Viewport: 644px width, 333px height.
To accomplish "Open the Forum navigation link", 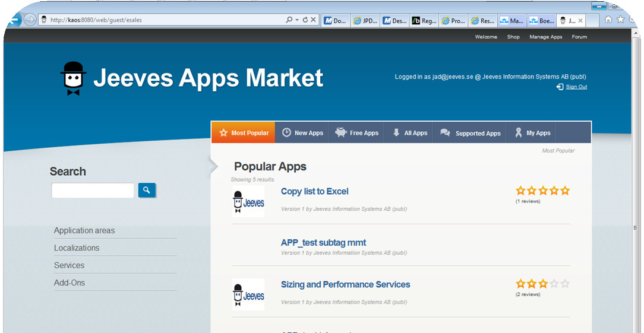I will click(579, 37).
